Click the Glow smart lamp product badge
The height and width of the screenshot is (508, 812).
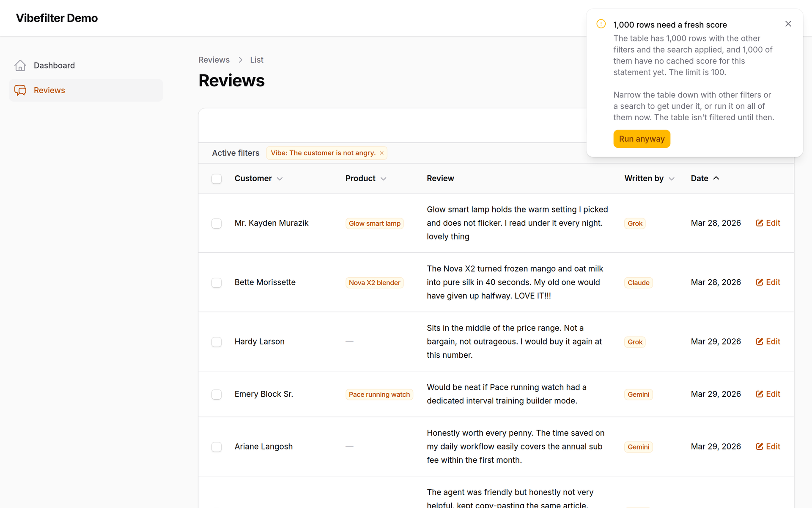tap(375, 224)
